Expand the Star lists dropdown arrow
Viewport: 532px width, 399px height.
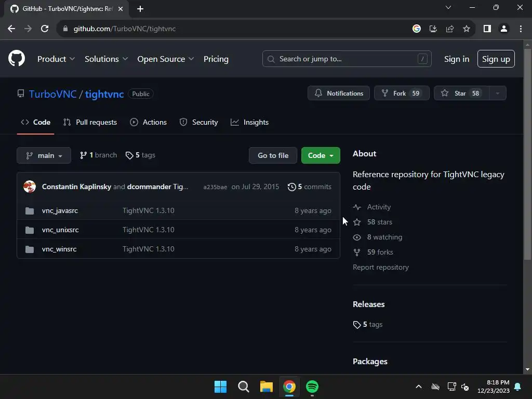tap(497, 94)
